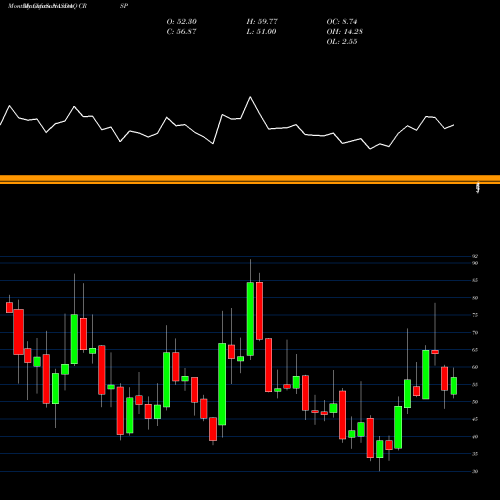Click the price axis label '50'
This screenshot has width=500, height=500.
475,402
